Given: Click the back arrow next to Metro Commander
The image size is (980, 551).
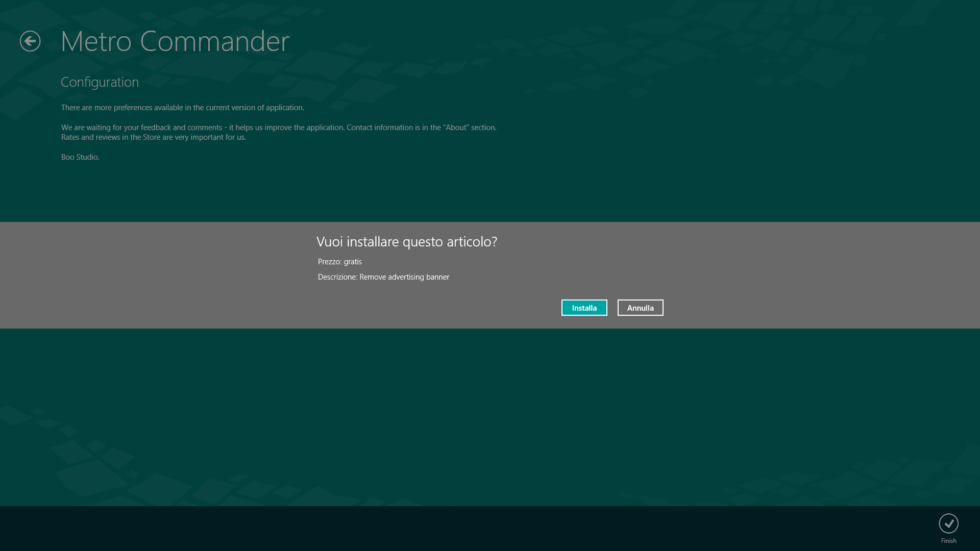Looking at the screenshot, I should point(30,41).
